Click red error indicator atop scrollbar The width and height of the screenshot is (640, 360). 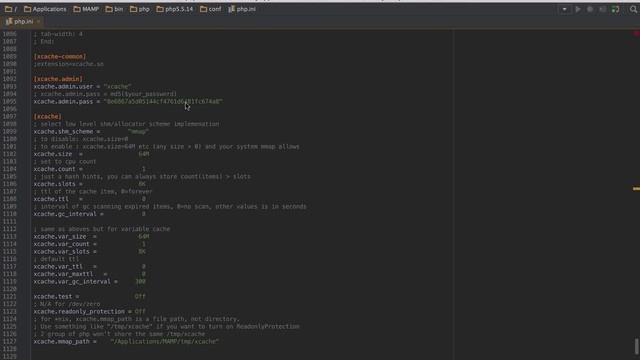pos(636,33)
